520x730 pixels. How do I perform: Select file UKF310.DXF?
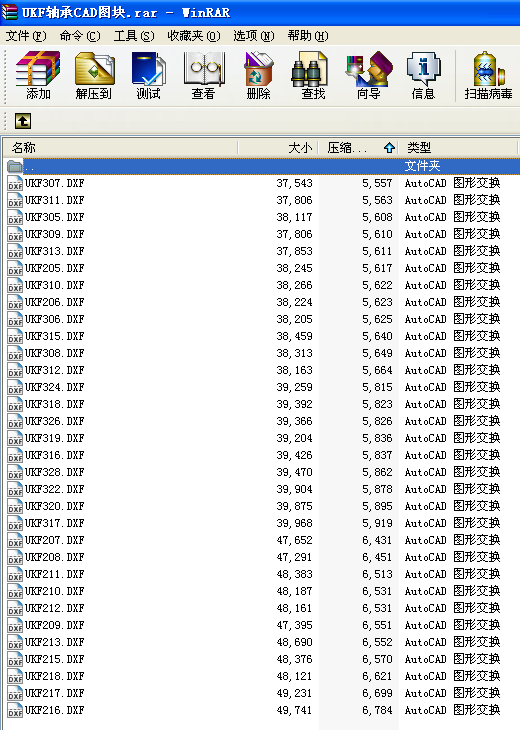coord(55,285)
